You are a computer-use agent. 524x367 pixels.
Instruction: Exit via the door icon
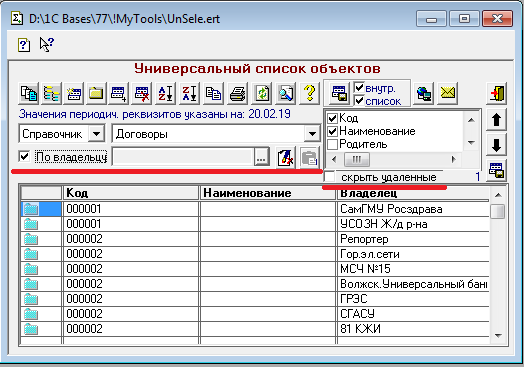coord(496,93)
